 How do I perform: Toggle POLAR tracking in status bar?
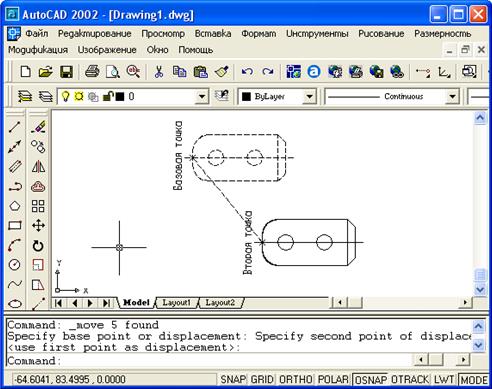pyautogui.click(x=333, y=379)
